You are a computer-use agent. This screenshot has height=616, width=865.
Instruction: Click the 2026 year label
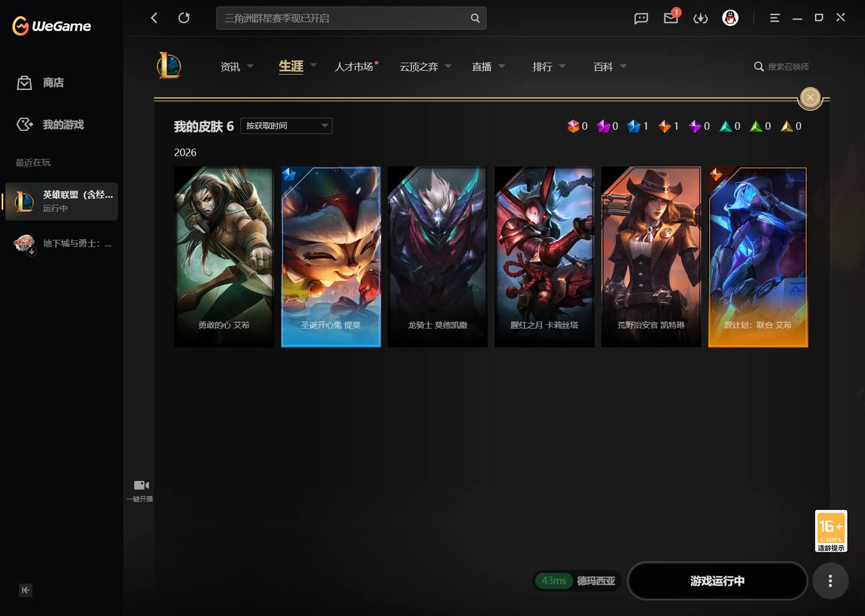pyautogui.click(x=185, y=153)
